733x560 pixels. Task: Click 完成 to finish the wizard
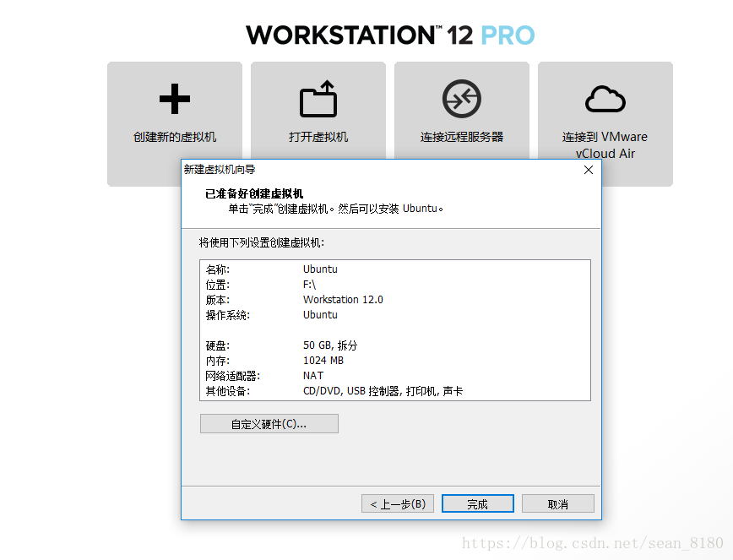478,504
